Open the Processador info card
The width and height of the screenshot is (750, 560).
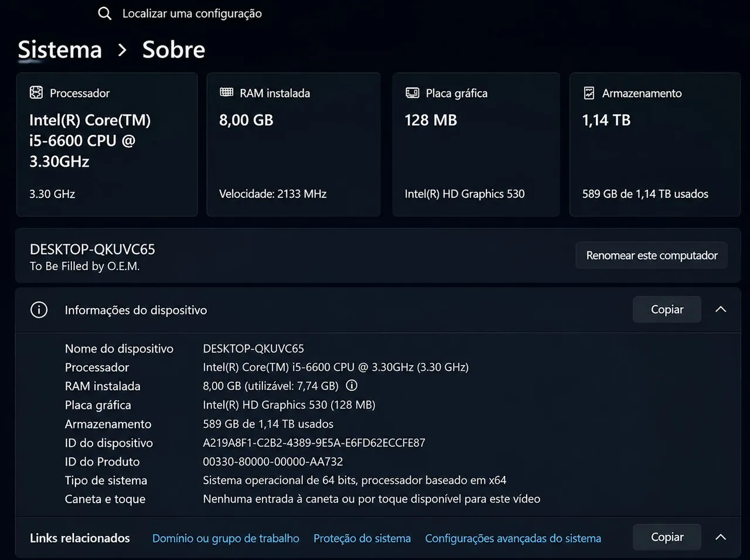(x=107, y=145)
